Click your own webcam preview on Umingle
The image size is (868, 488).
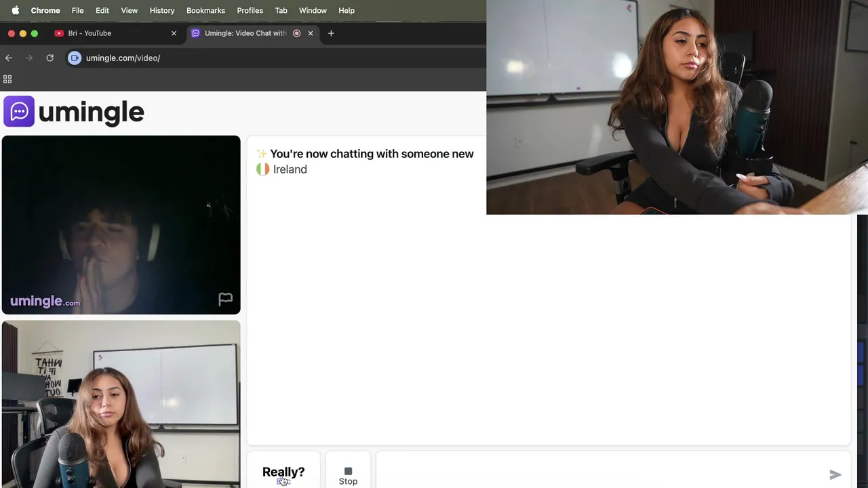tap(121, 404)
